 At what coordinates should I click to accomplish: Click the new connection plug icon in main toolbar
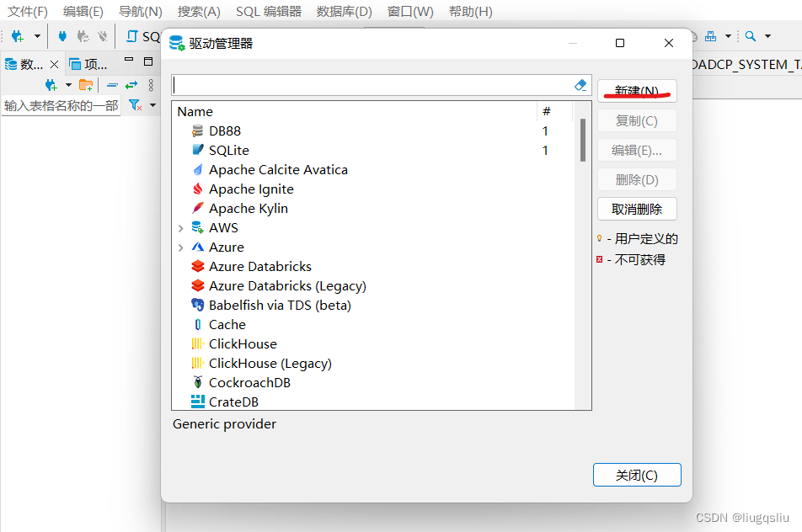18,36
